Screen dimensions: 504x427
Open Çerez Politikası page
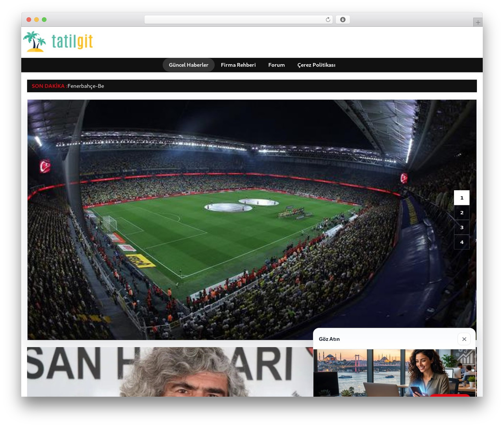pyautogui.click(x=316, y=65)
